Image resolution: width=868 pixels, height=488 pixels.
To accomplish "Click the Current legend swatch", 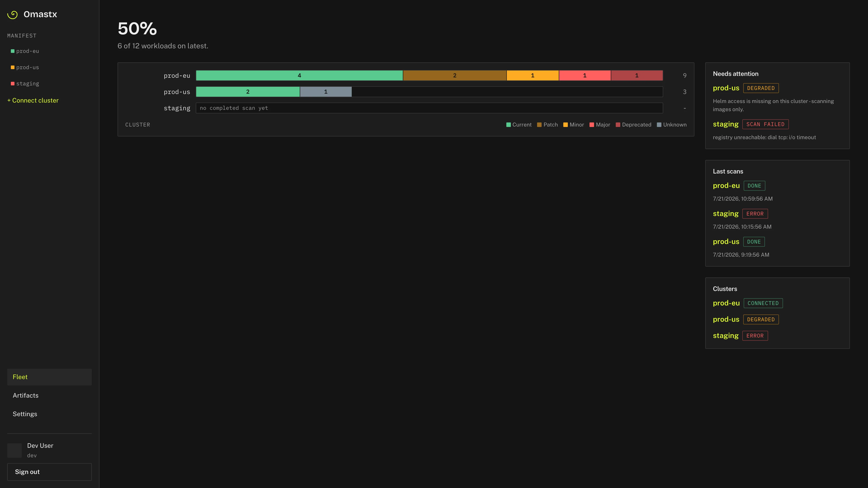I will [x=508, y=125].
